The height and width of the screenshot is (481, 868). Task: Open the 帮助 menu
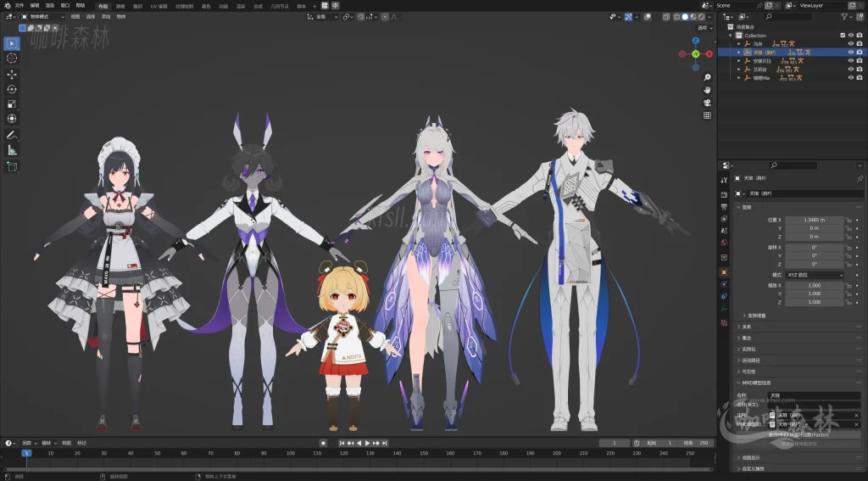[81, 6]
